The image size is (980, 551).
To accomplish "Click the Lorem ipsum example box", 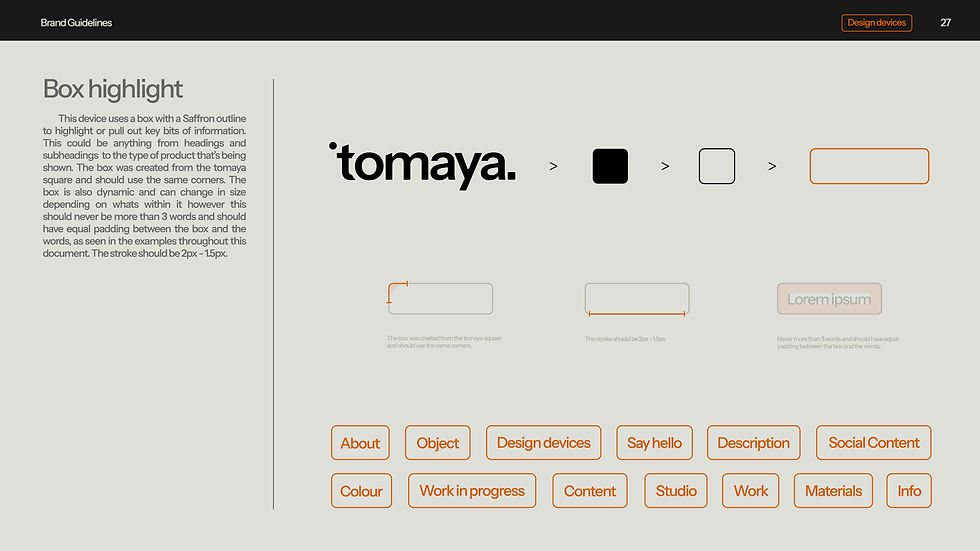I will [x=829, y=299].
